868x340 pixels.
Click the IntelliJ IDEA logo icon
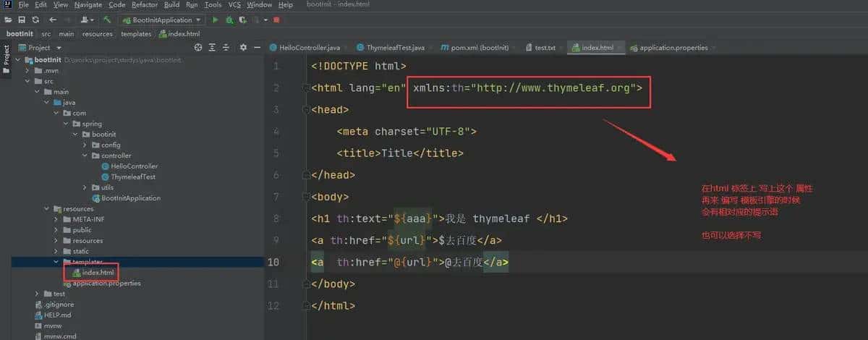(7, 5)
